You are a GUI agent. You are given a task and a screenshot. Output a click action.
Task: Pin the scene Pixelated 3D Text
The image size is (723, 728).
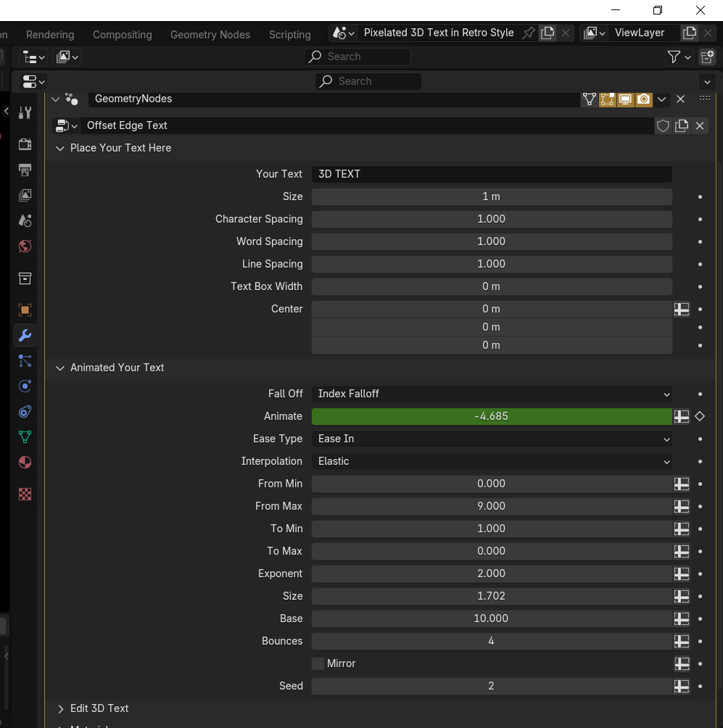point(529,33)
